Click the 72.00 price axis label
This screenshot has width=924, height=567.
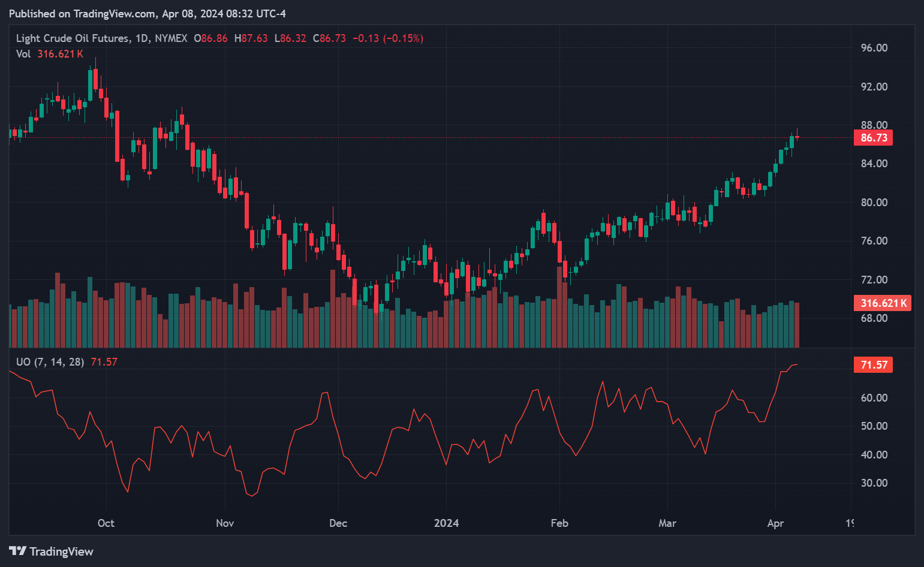pyautogui.click(x=874, y=280)
